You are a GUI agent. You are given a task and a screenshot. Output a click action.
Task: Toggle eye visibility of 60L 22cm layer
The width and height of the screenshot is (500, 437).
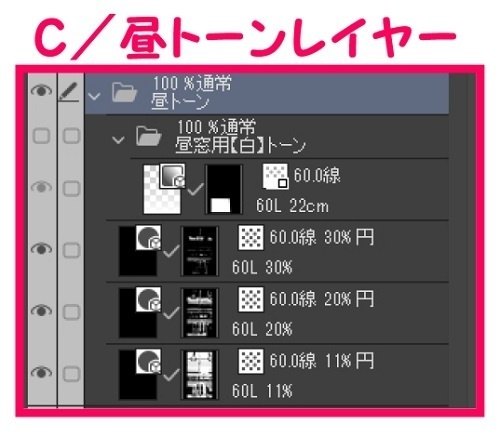[x=41, y=187]
